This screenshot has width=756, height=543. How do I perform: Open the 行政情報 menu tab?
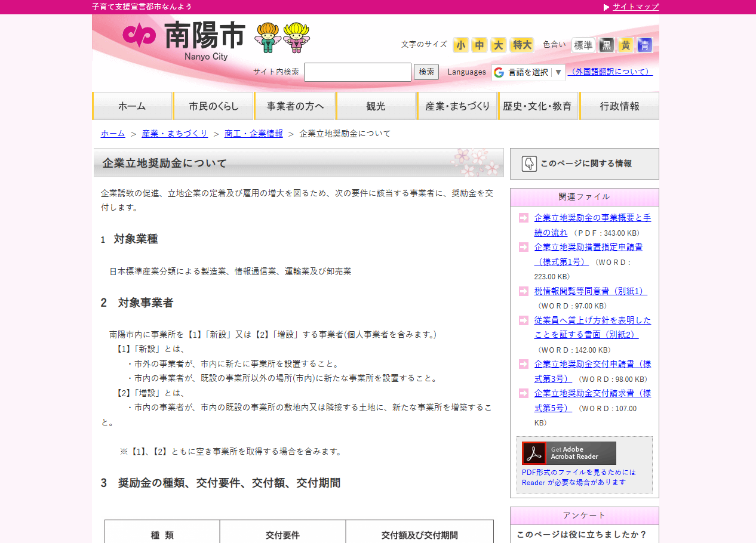point(619,106)
